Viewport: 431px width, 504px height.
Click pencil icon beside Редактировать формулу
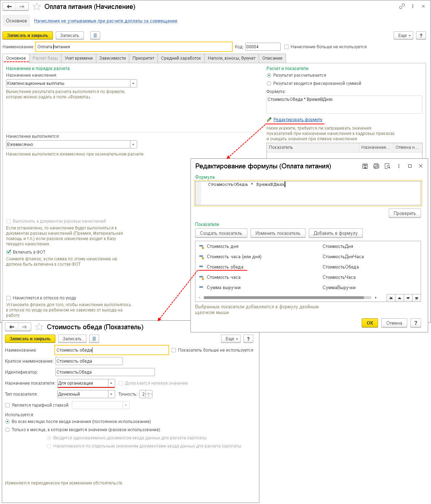(269, 120)
